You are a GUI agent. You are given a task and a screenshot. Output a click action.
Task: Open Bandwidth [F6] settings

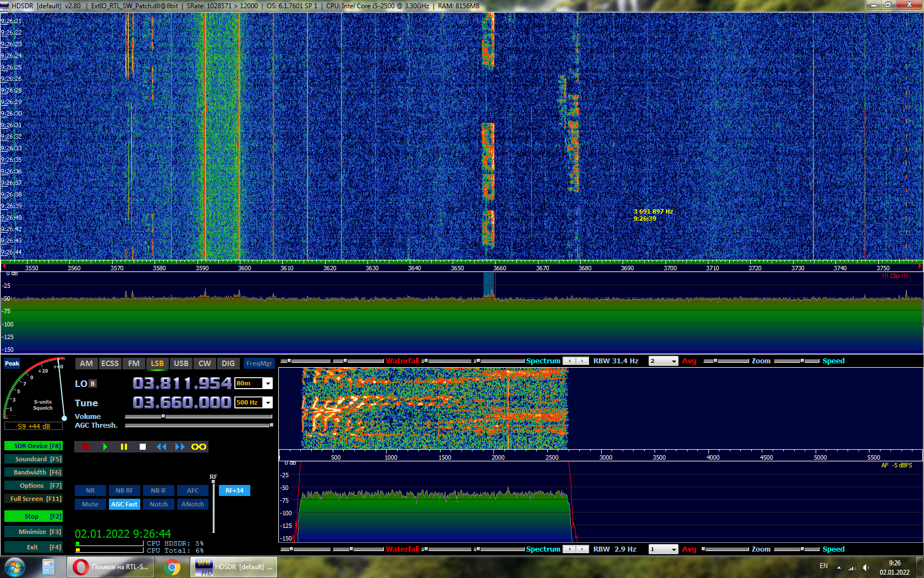pos(34,472)
